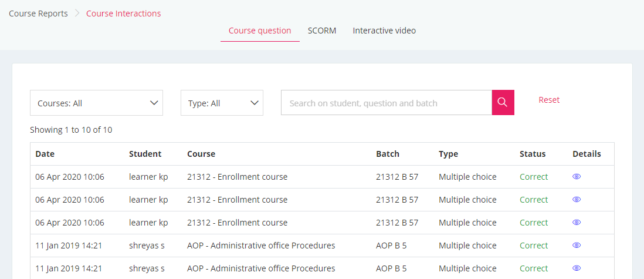The width and height of the screenshot is (644, 279).
Task: Expand the Courses: All dropdown
Action: [97, 103]
